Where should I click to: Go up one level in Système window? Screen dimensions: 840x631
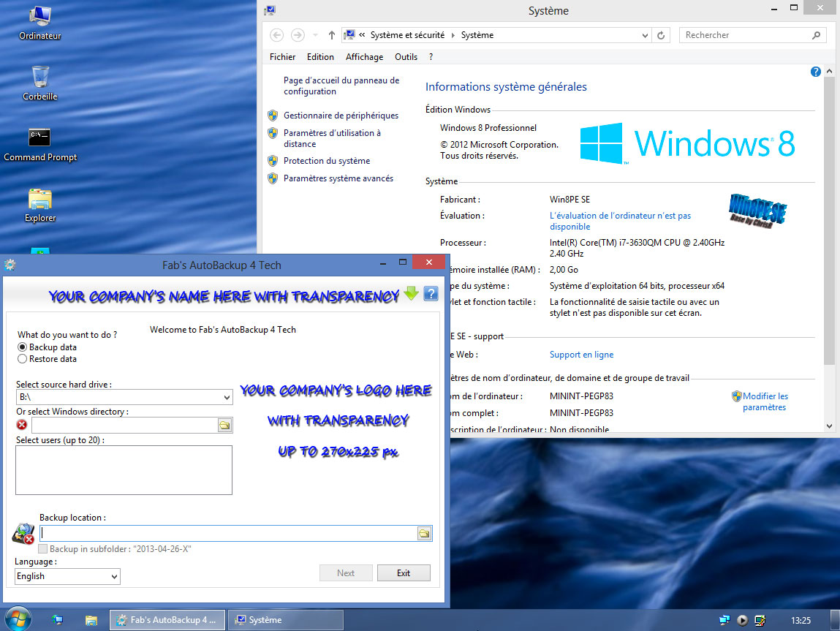[332, 35]
